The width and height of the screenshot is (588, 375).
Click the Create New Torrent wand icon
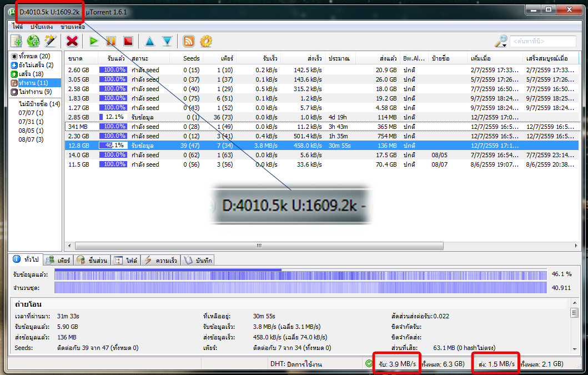click(51, 41)
